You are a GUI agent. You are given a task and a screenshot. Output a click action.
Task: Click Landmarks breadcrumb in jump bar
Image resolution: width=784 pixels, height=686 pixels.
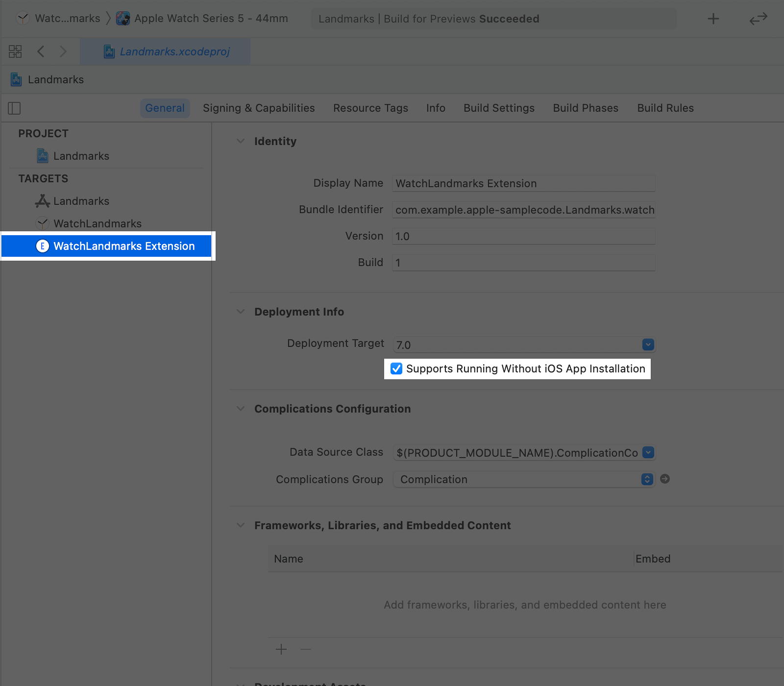[47, 79]
